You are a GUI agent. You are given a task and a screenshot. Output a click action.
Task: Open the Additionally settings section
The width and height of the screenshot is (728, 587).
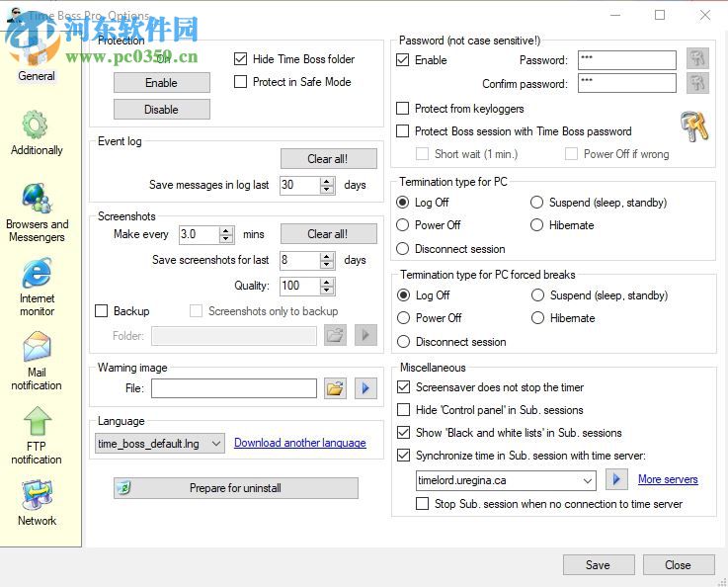(37, 133)
